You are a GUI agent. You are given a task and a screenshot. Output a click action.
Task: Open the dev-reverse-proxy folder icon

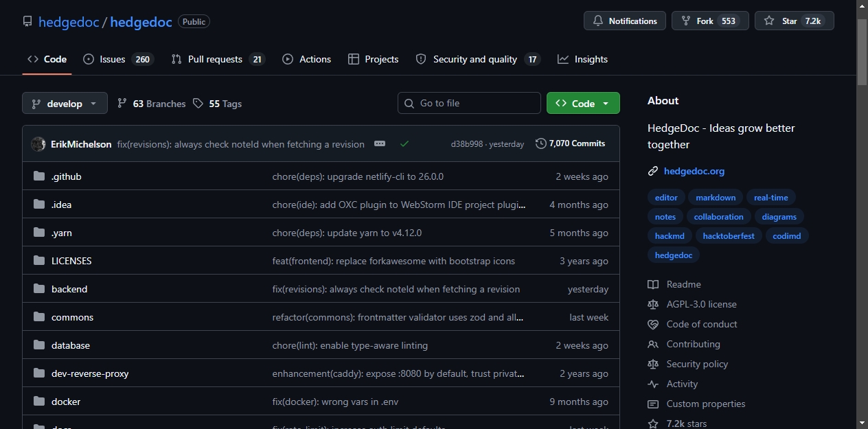tap(39, 373)
